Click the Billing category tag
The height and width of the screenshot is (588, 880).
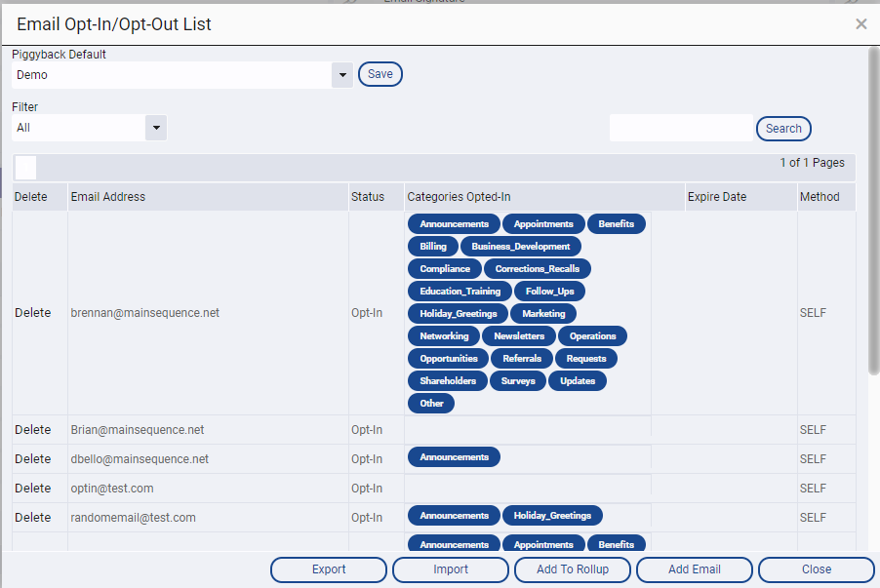click(x=433, y=247)
